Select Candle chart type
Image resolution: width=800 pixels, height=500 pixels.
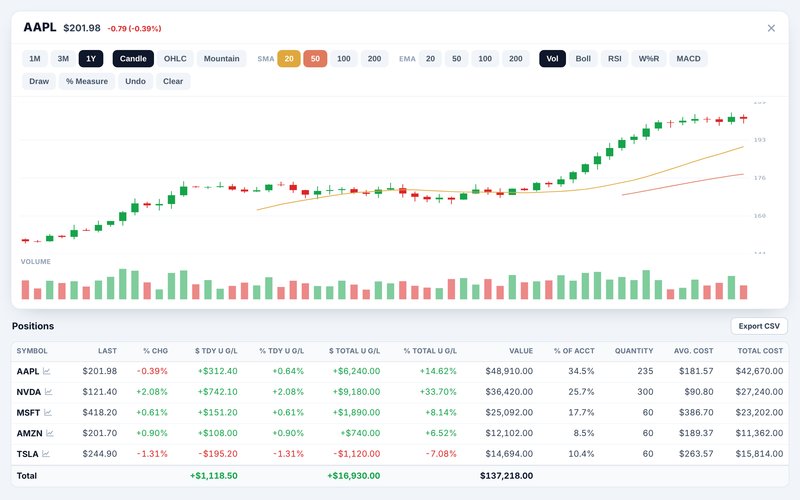point(133,59)
